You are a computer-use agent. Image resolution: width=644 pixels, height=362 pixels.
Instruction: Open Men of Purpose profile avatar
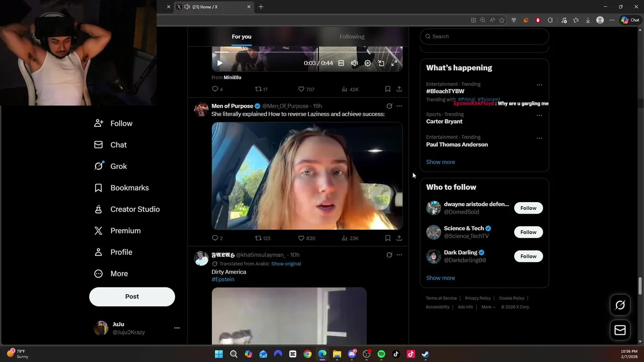(201, 109)
